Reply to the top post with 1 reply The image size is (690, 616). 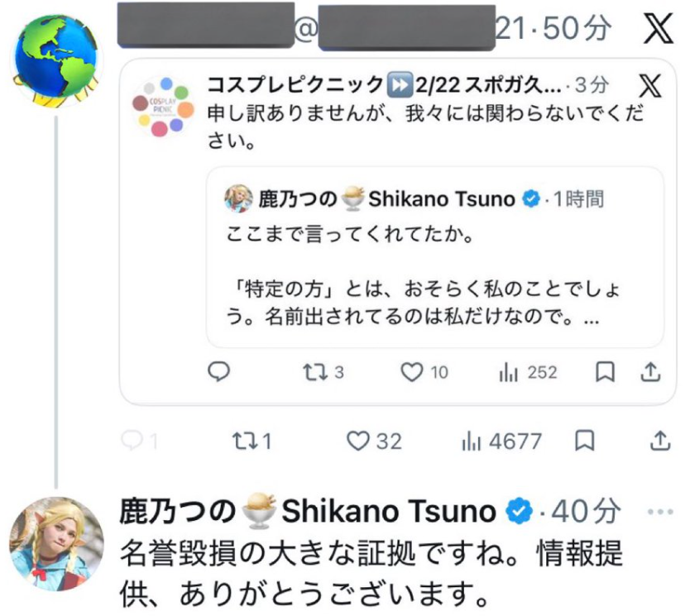tap(132, 442)
